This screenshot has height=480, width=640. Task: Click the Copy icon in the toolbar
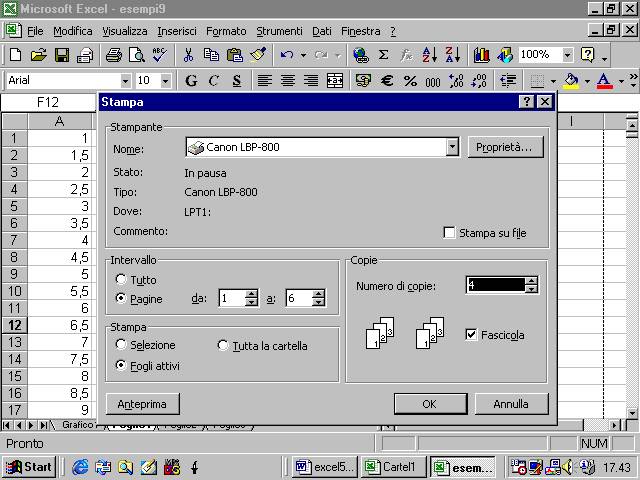click(x=211, y=55)
